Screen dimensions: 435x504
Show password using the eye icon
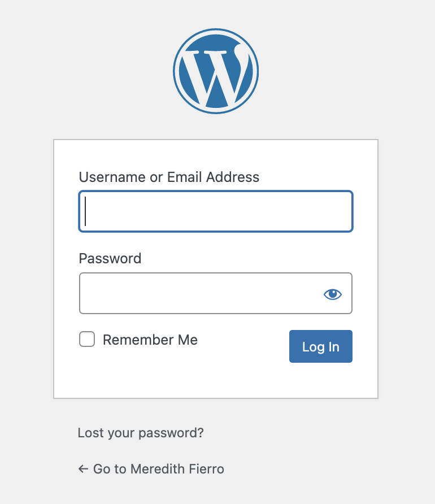tap(333, 294)
